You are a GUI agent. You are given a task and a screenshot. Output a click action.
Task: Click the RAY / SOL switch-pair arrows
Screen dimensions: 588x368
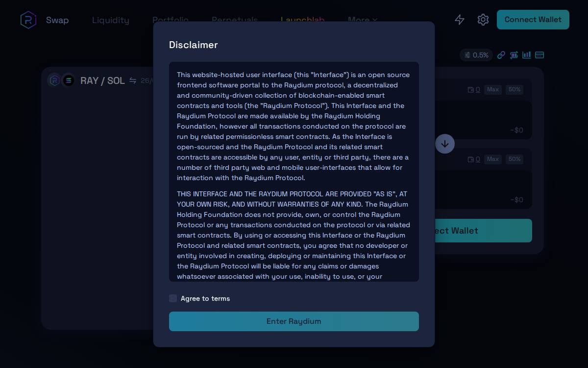133,80
